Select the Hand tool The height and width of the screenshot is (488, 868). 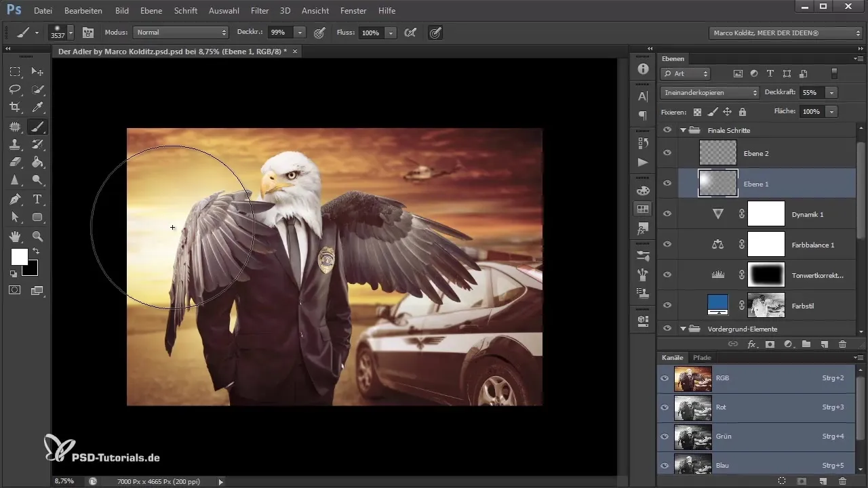point(15,237)
